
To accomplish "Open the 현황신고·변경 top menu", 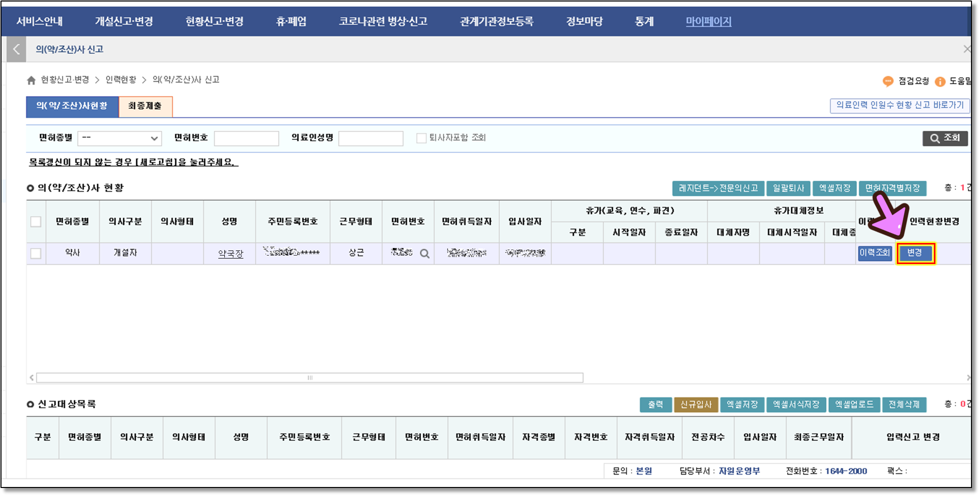I will point(214,22).
